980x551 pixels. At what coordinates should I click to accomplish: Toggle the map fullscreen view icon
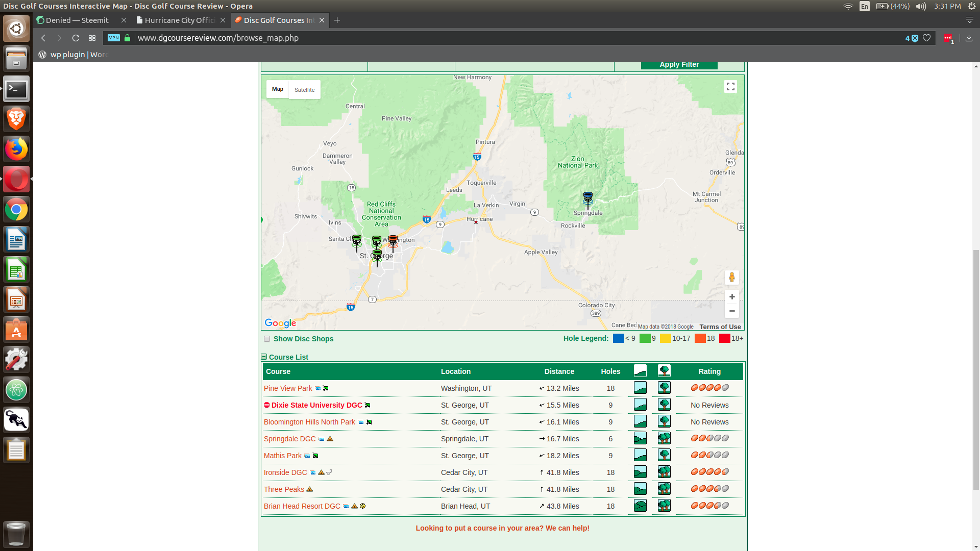pyautogui.click(x=730, y=87)
